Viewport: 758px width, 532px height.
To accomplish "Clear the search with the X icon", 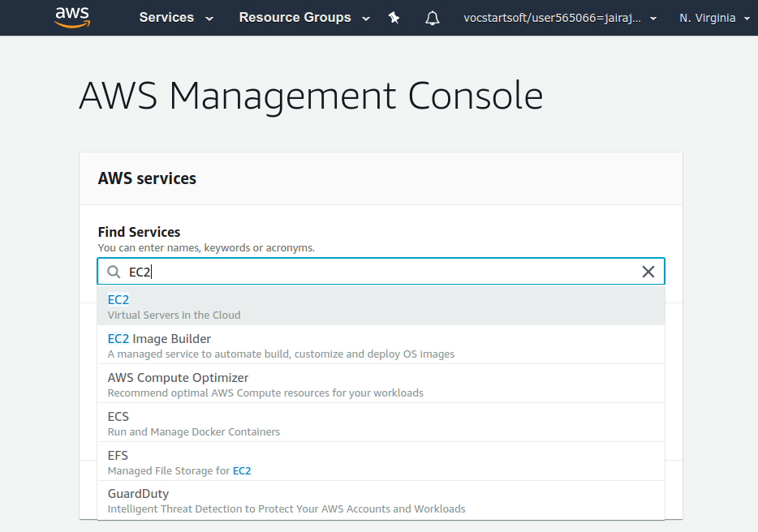I will (648, 271).
